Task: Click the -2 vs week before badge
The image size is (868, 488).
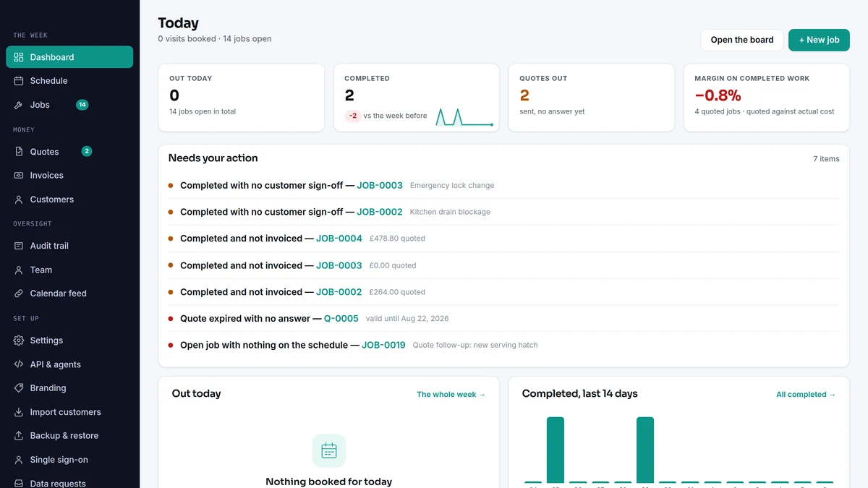Action: click(353, 116)
